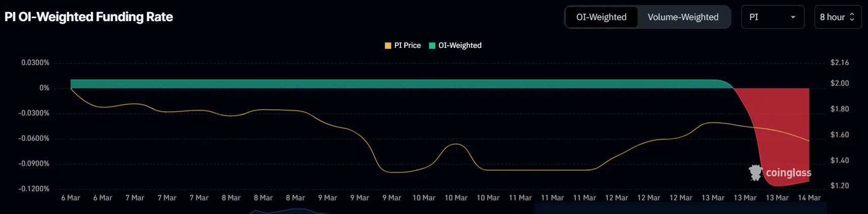Click the PI OI-Weighted Funding Rate title

tap(89, 17)
